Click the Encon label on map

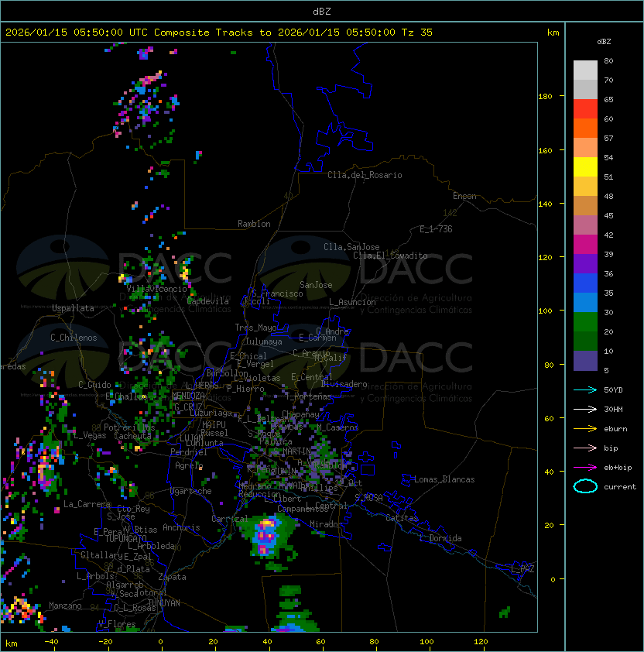(x=464, y=196)
